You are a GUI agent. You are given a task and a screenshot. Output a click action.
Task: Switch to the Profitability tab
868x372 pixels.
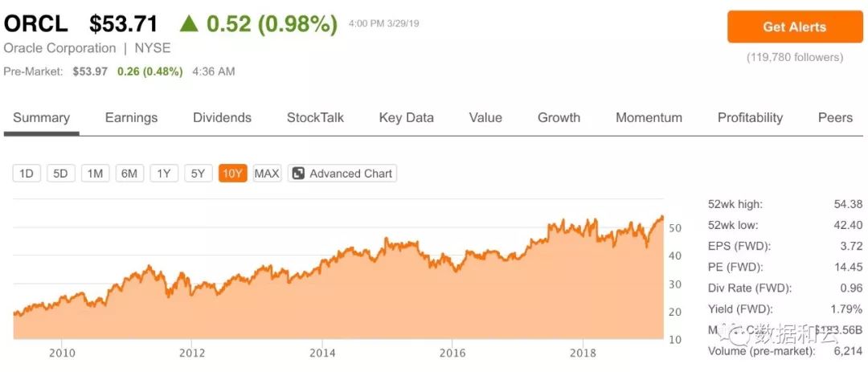click(750, 118)
